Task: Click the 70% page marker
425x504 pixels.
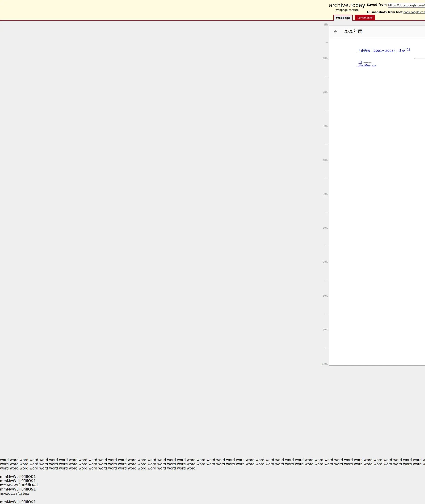Action: 325,262
